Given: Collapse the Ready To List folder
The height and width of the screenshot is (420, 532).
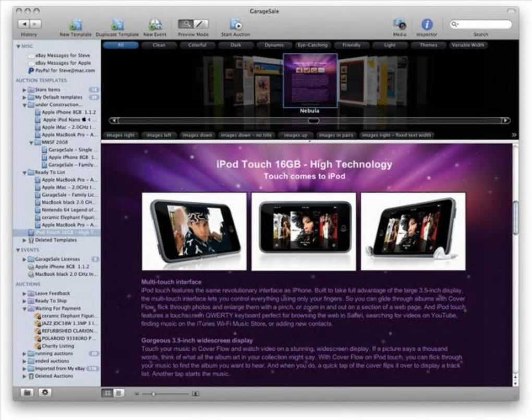Looking at the screenshot, I should pyautogui.click(x=25, y=172).
